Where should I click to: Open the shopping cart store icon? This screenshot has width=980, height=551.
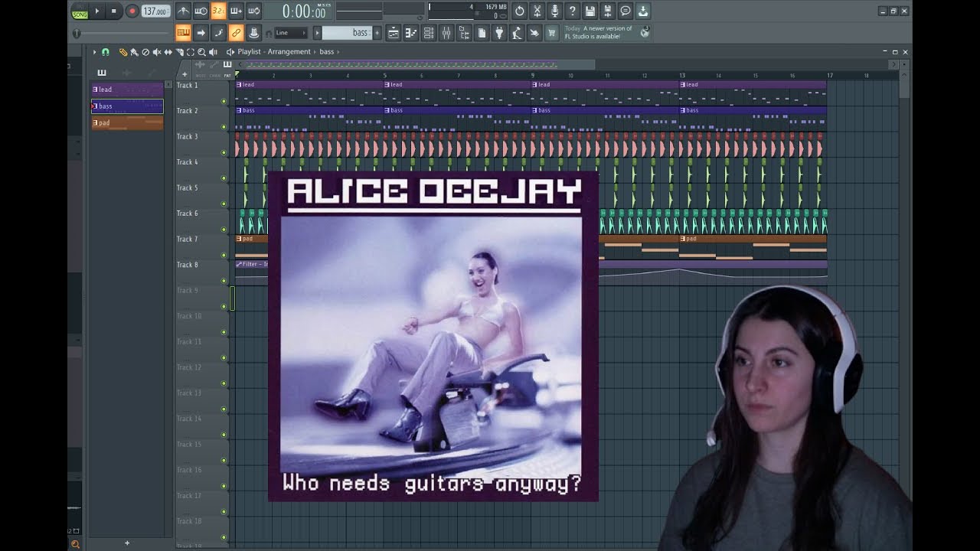[x=552, y=33]
